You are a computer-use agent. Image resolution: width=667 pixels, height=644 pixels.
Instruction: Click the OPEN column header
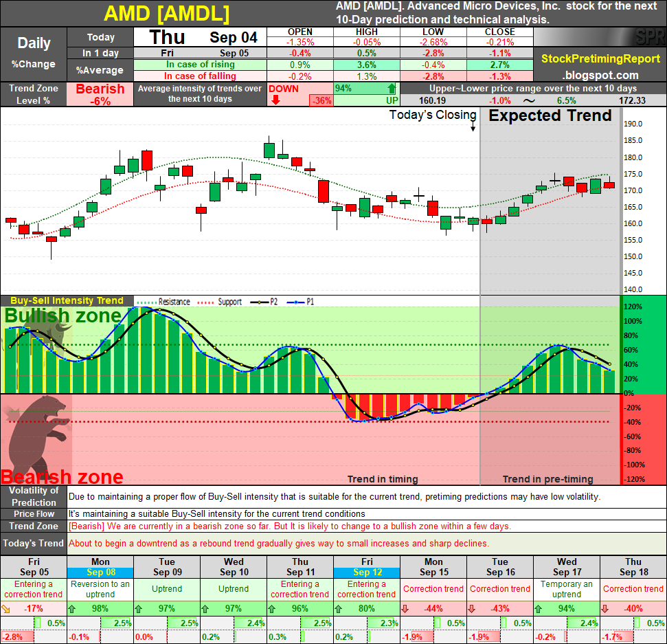click(300, 32)
